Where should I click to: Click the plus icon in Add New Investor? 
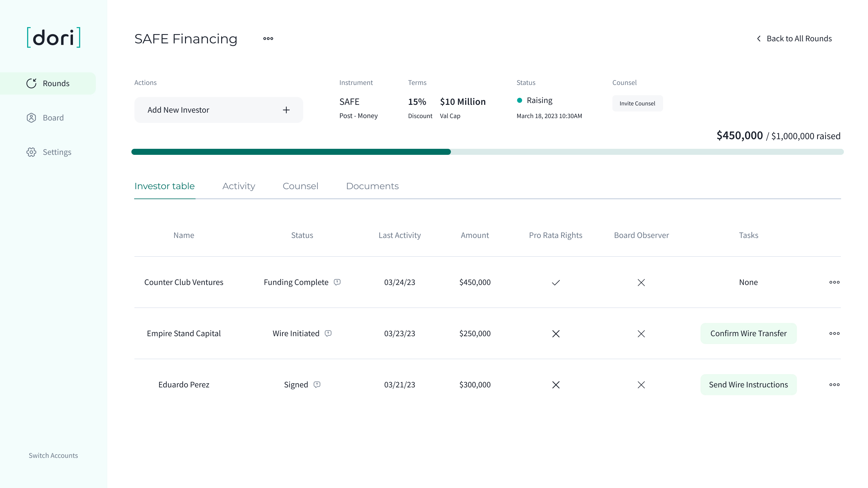(x=286, y=110)
